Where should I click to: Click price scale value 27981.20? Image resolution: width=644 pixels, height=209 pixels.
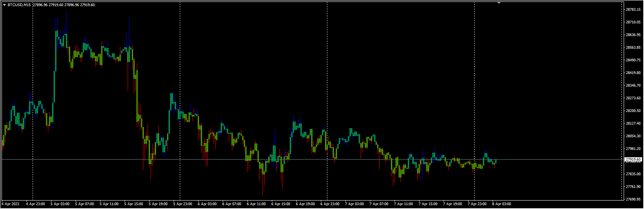[633, 149]
